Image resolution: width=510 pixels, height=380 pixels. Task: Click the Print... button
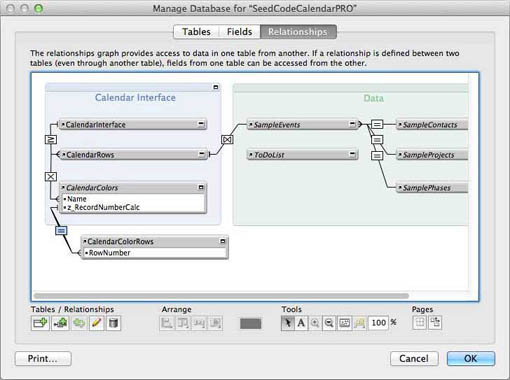point(43,359)
